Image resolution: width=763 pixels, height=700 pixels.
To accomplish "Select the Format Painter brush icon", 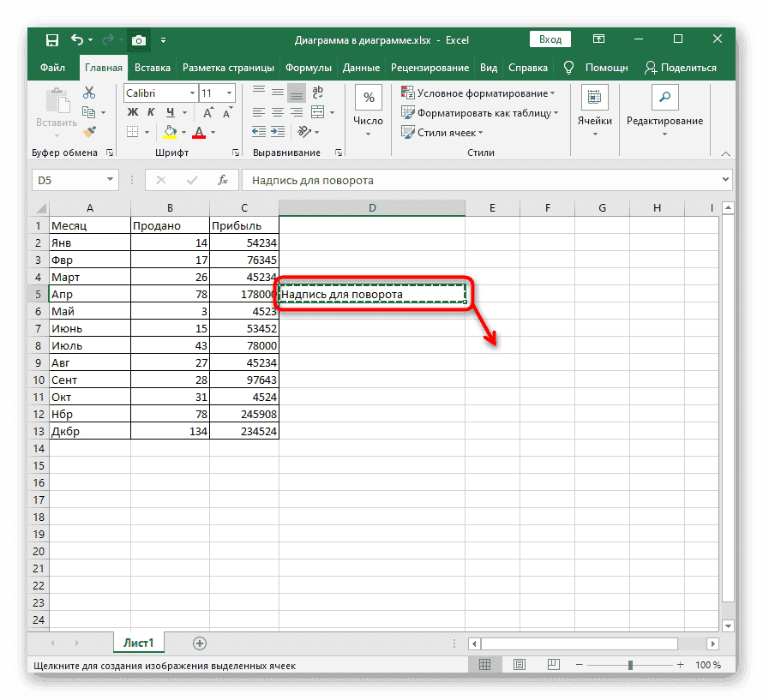I will pyautogui.click(x=88, y=132).
